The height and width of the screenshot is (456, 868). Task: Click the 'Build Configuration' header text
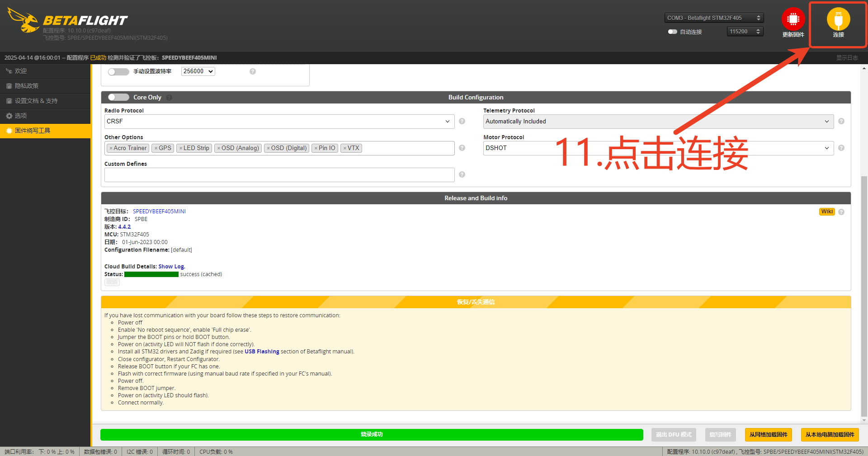476,98
